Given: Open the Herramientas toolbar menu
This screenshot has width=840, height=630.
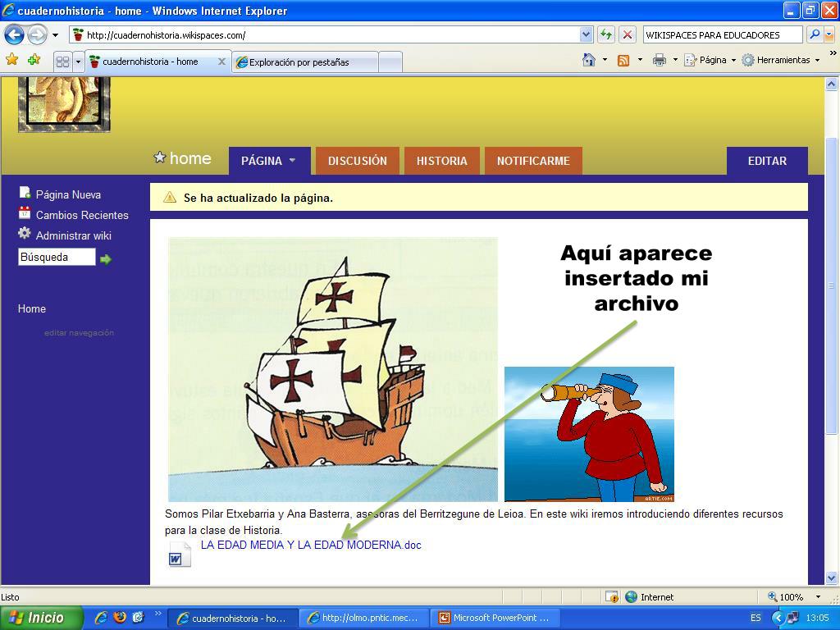Looking at the screenshot, I should coord(781,60).
